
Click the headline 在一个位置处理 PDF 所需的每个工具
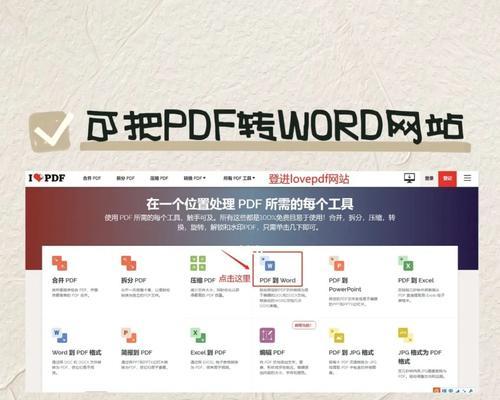[250, 204]
